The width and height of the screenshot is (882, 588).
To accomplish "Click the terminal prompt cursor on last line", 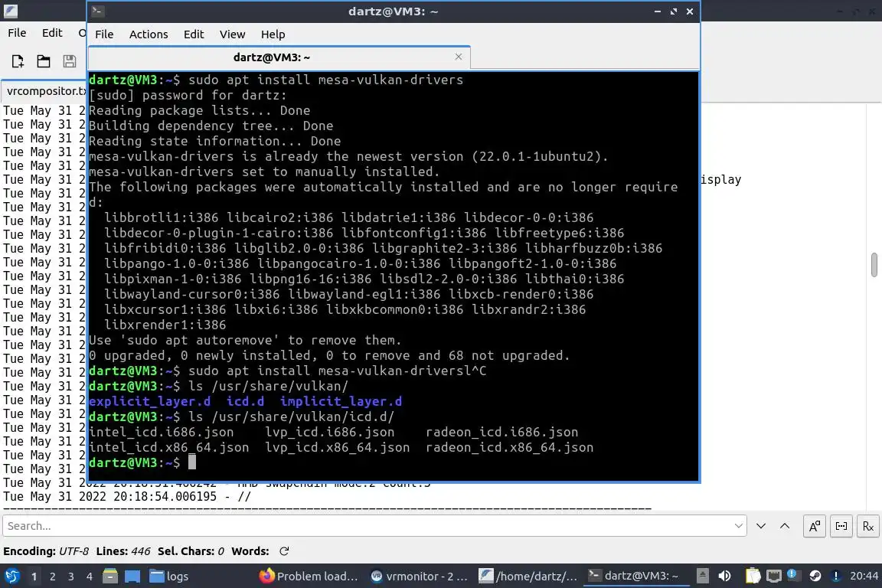I will click(192, 462).
